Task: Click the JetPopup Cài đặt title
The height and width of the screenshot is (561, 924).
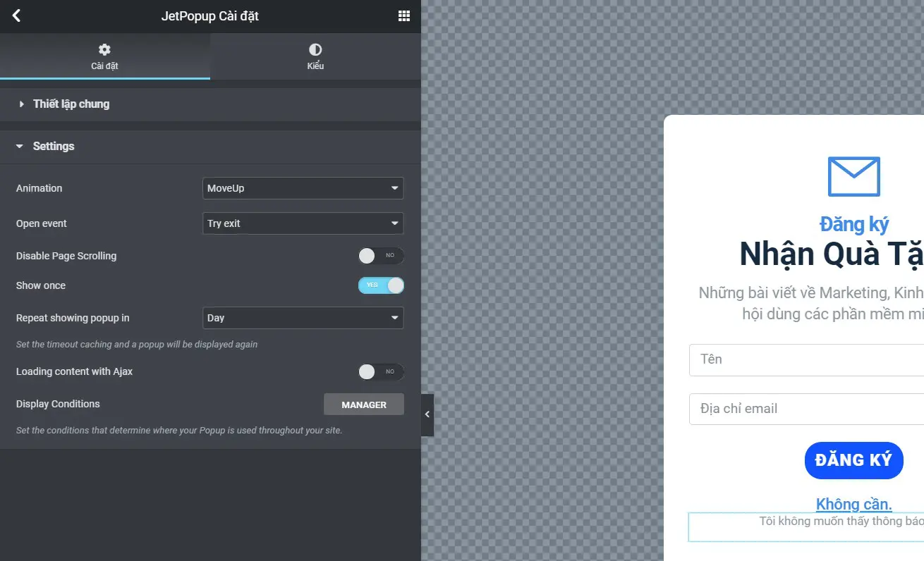Action: click(210, 16)
